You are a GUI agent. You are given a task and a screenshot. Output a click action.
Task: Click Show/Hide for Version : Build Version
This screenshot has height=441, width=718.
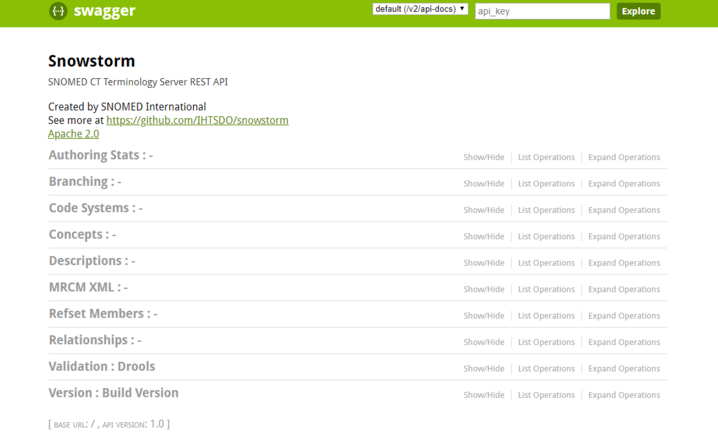484,395
